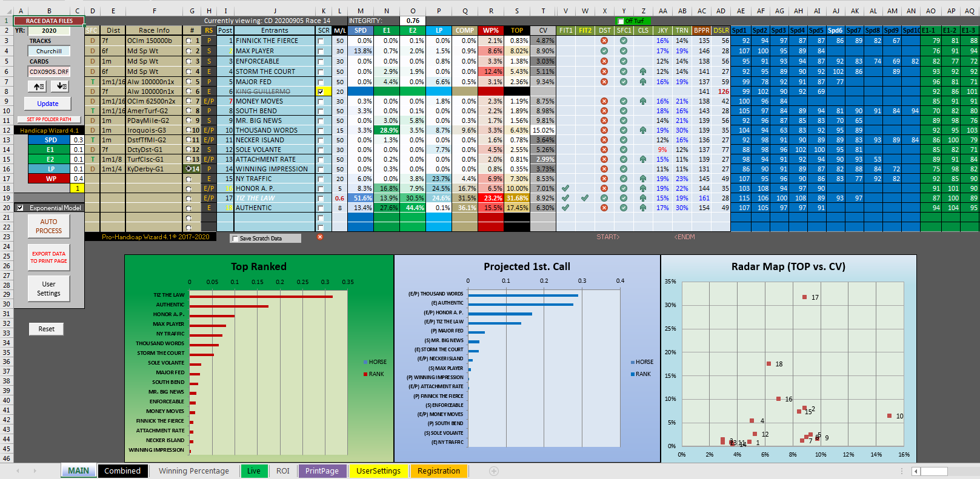Open the UserSettings sheet tab

tap(378, 471)
